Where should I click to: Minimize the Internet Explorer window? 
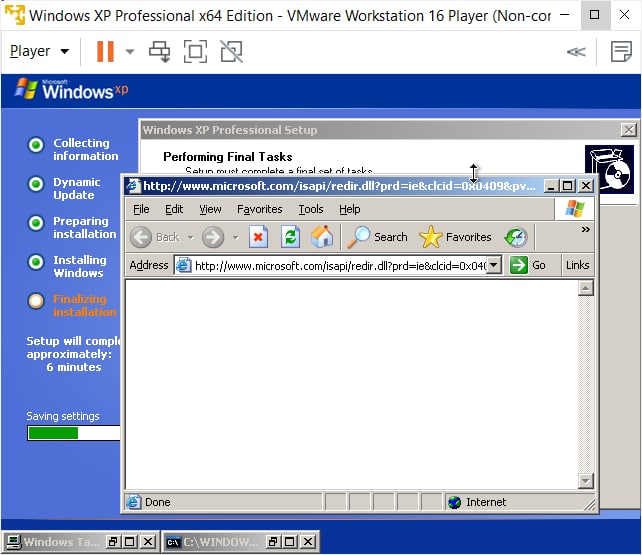click(551, 186)
